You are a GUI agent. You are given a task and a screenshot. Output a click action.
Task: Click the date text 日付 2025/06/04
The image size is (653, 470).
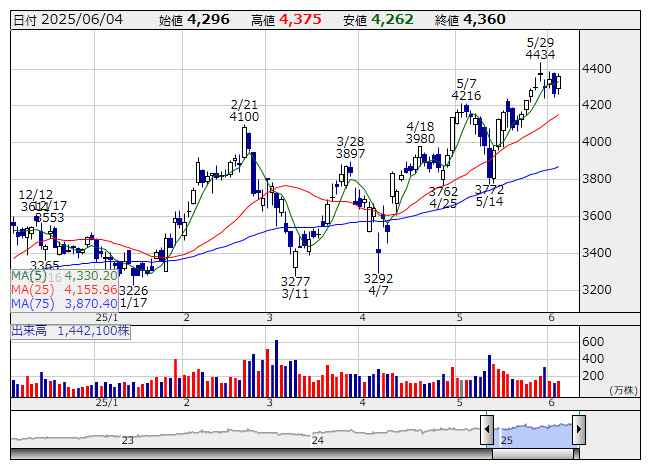click(68, 20)
